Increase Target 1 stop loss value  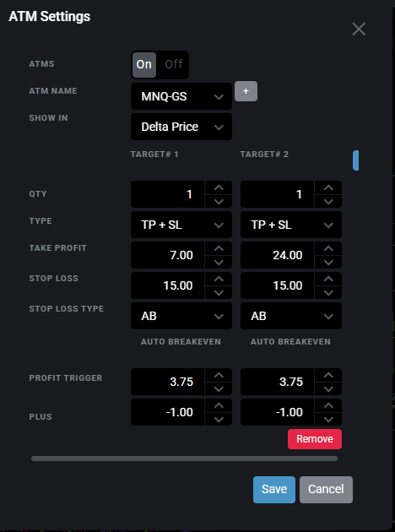pyautogui.click(x=219, y=279)
